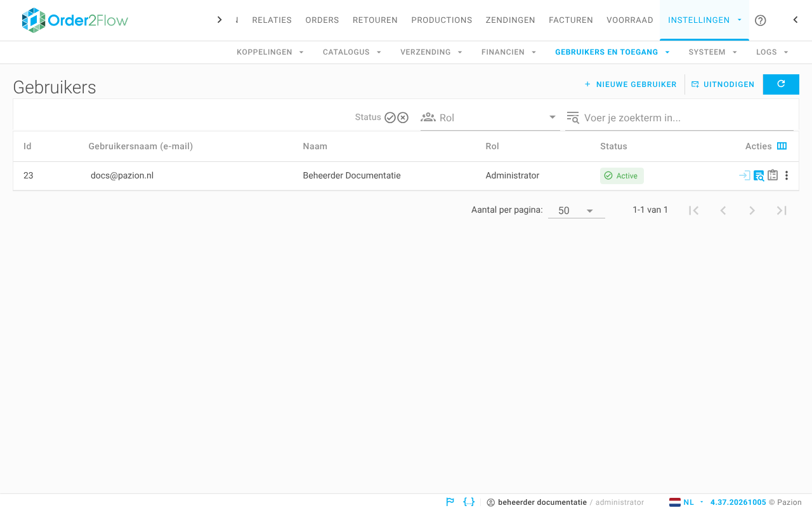Image resolution: width=812 pixels, height=508 pixels.
Task: Change Aantal per pagina dropdown value
Action: coord(577,211)
